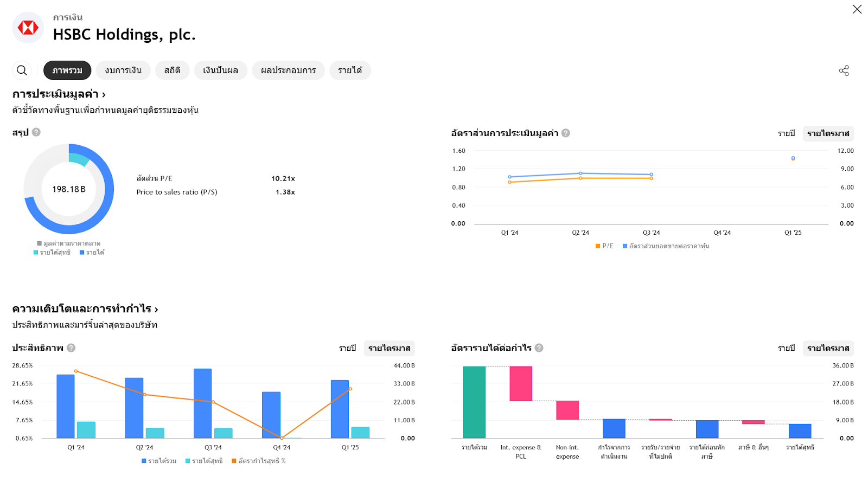This screenshot has width=868, height=483.
Task: Close the financials panel with X
Action: coord(857,9)
